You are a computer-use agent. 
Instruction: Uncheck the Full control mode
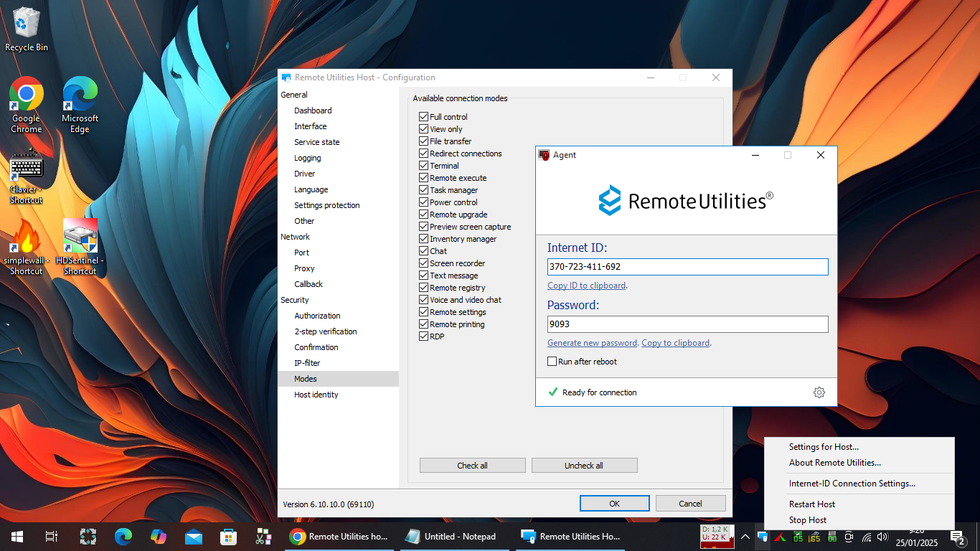(424, 117)
